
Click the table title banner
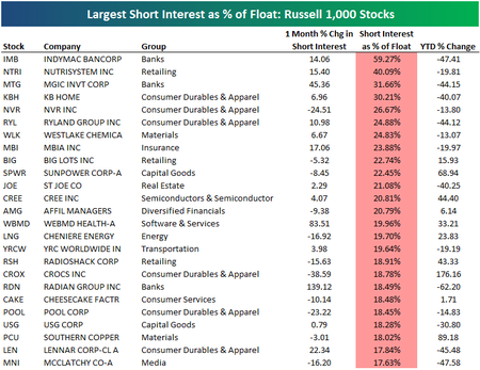(240, 14)
